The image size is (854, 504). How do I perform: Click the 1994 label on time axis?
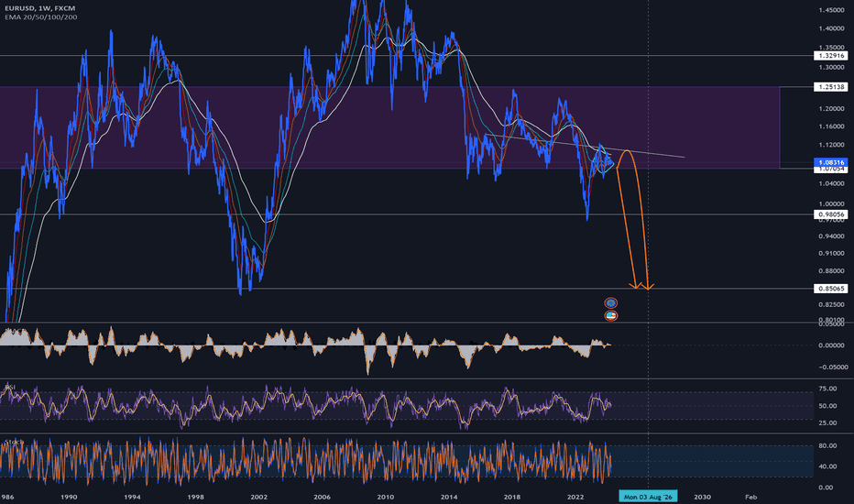132,497
